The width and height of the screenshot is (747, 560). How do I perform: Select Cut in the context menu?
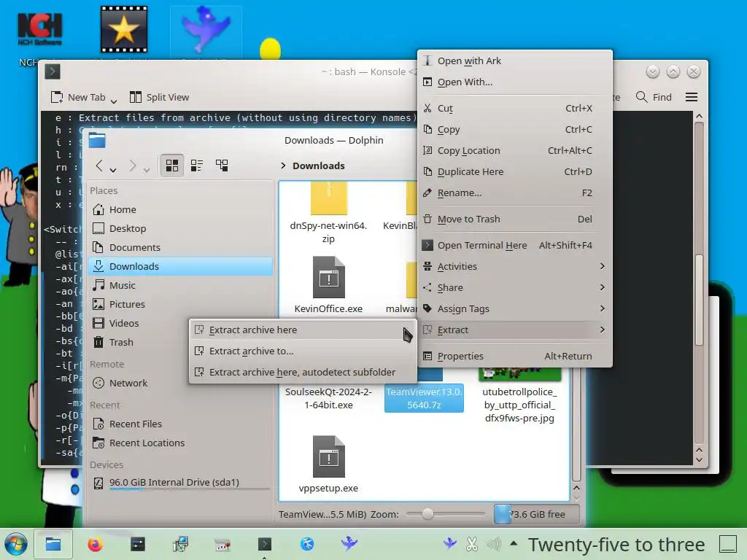coord(515,108)
